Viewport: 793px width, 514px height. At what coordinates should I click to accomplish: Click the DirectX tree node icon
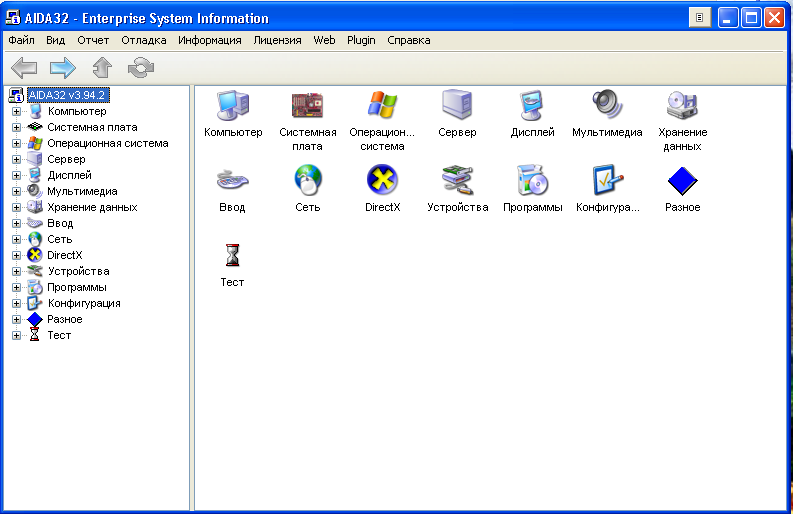(34, 255)
